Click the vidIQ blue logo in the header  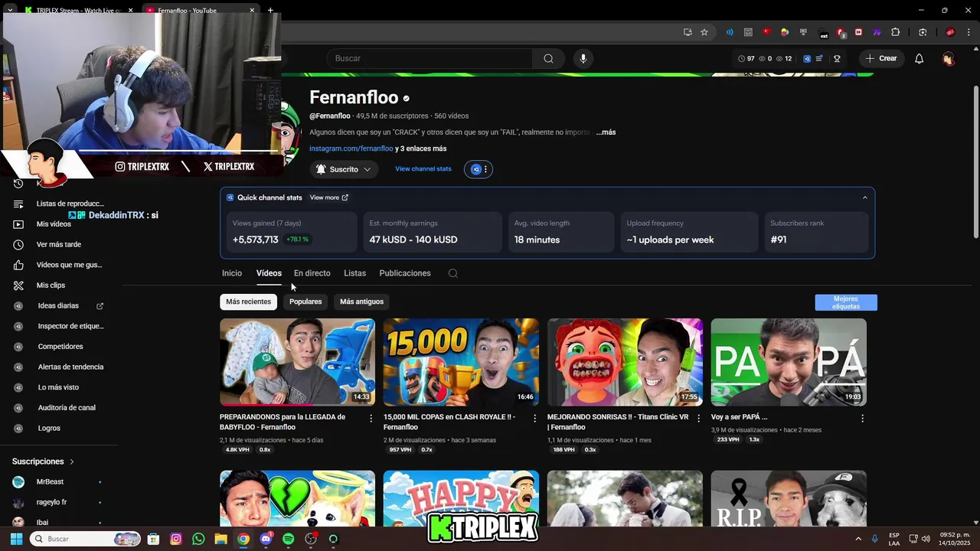[x=806, y=58]
